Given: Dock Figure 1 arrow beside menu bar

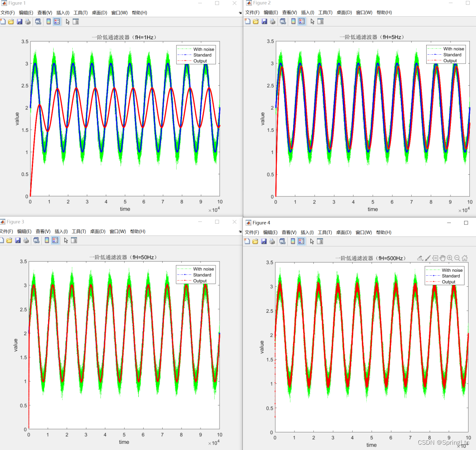Looking at the screenshot, I should (x=240, y=13).
